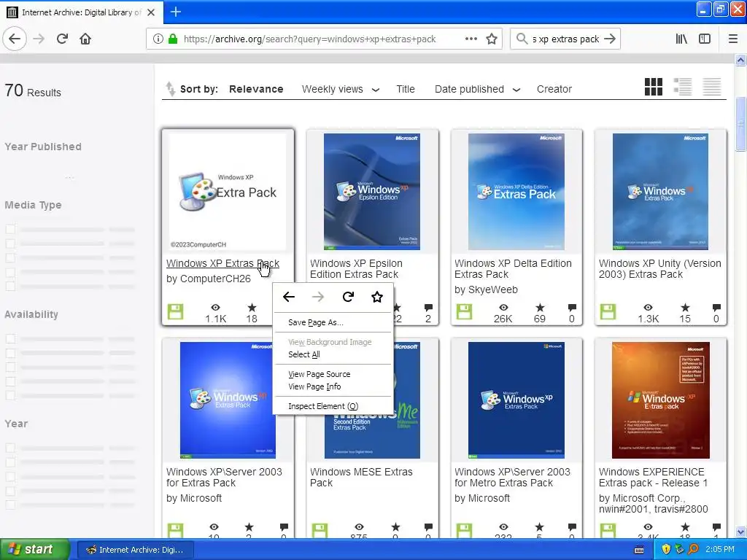Tick the second Media Type filter checkbox
Screen dimensions: 747x560
(10, 244)
